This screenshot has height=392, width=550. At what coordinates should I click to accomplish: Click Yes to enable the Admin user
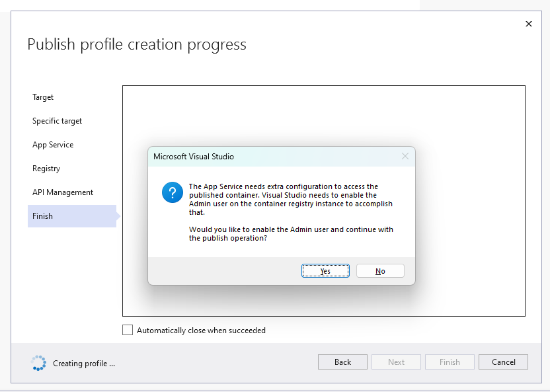[x=325, y=270]
